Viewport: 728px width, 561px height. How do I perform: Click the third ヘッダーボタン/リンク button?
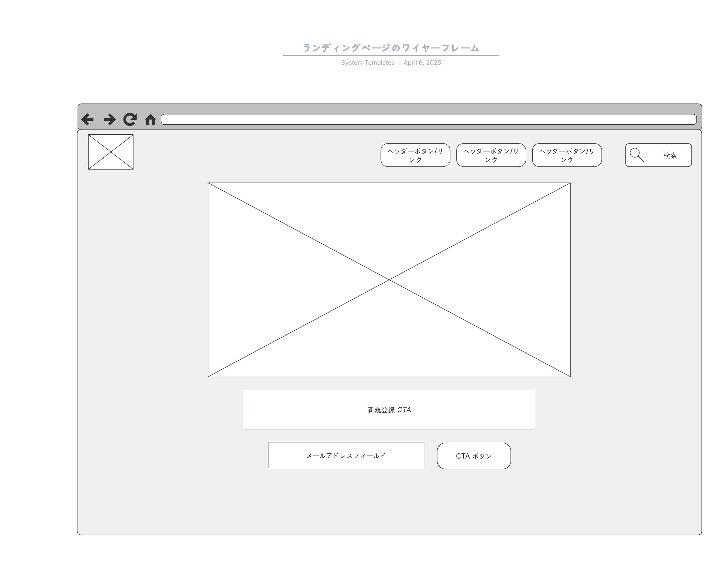click(x=567, y=155)
